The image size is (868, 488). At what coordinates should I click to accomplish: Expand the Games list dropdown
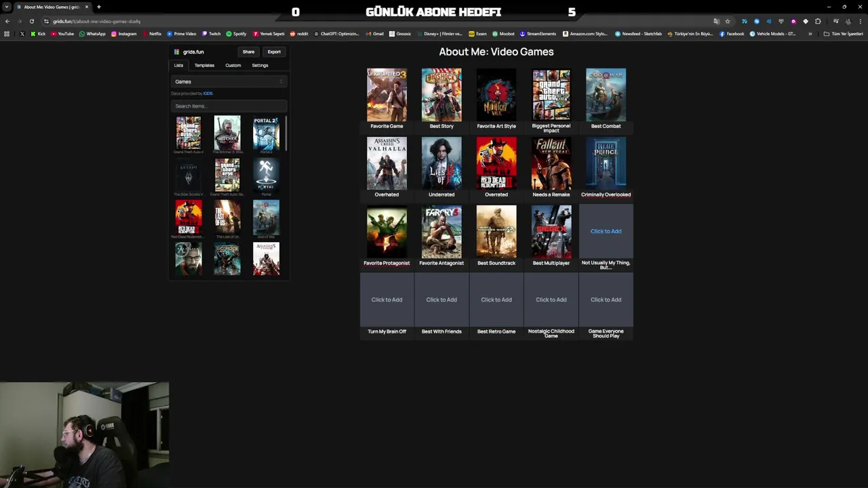[229, 81]
